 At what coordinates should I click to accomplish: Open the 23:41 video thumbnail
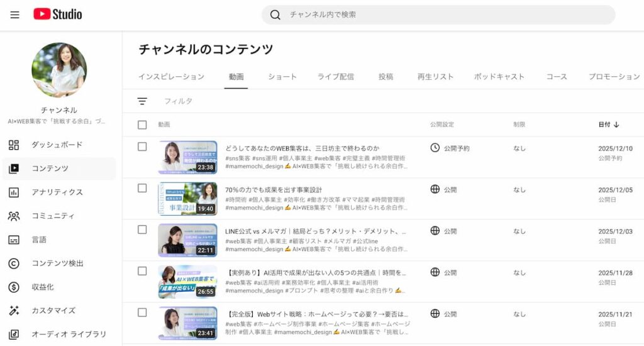[187, 323]
